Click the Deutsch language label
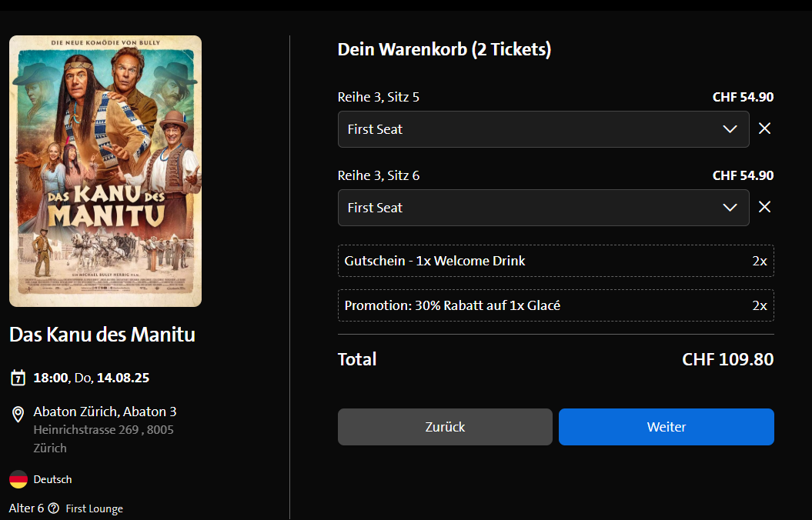The width and height of the screenshot is (812, 520). pos(52,479)
